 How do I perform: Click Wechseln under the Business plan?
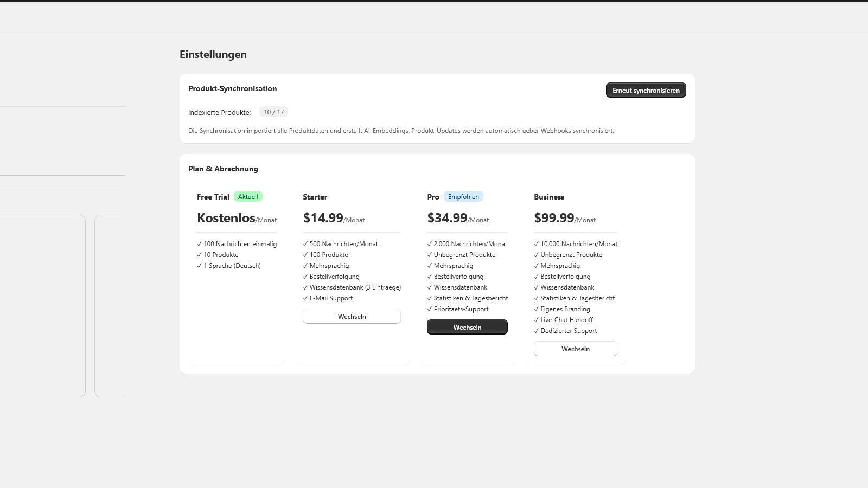tap(576, 349)
